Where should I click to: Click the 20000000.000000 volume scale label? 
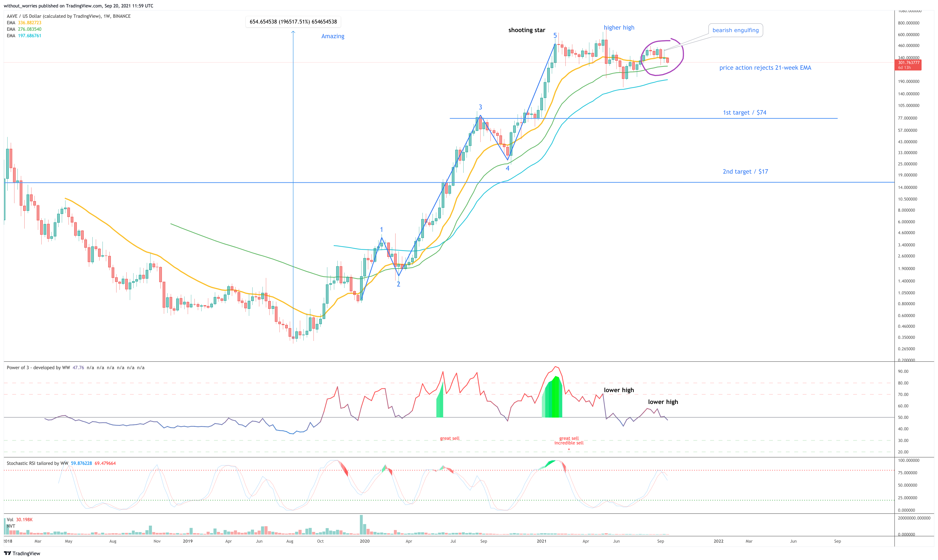tap(914, 518)
